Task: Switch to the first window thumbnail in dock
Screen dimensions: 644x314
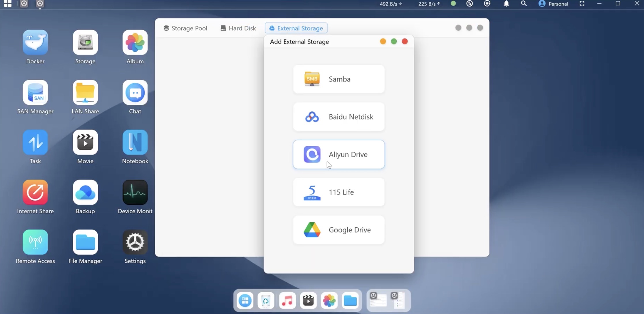Action: pyautogui.click(x=378, y=300)
